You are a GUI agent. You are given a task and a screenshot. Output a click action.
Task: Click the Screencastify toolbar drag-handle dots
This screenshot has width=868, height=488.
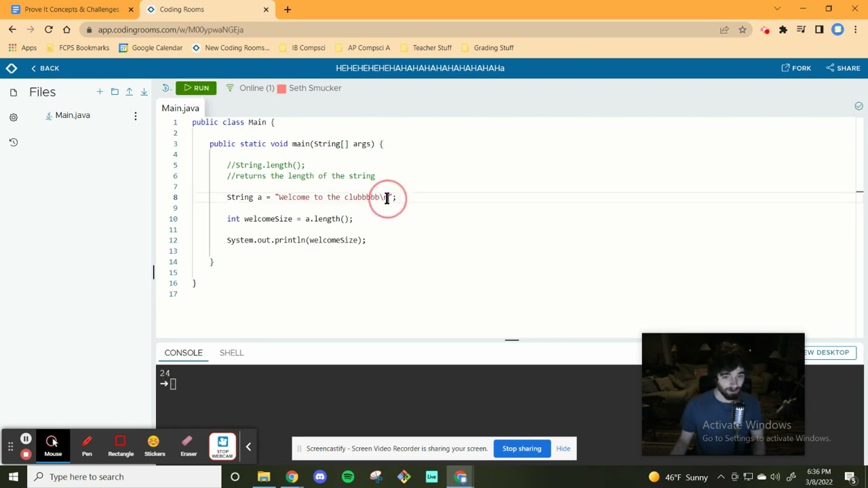(10, 447)
